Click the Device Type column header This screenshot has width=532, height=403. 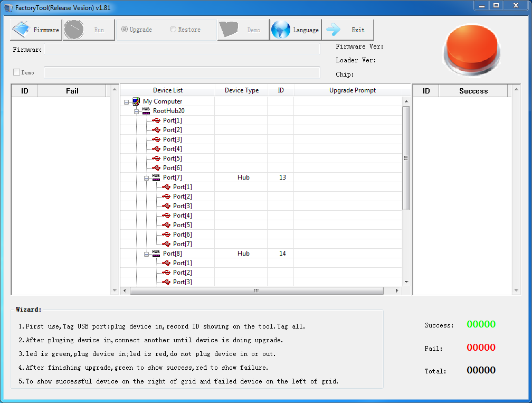pos(241,90)
